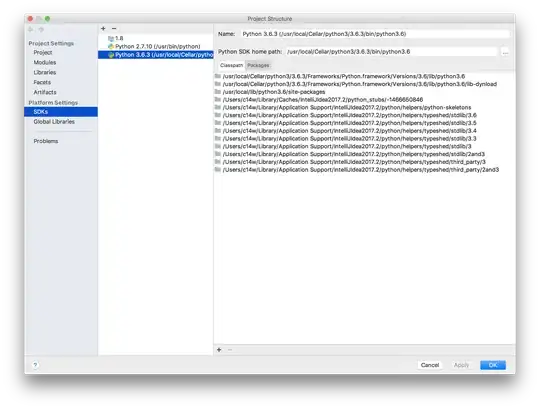Click the Python 3.6.3 SDK icon

pyautogui.click(x=111, y=55)
